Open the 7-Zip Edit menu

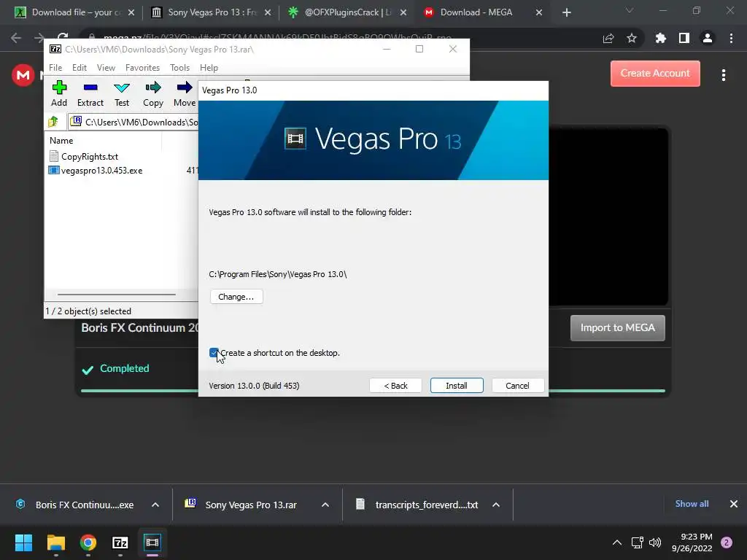[x=79, y=68]
